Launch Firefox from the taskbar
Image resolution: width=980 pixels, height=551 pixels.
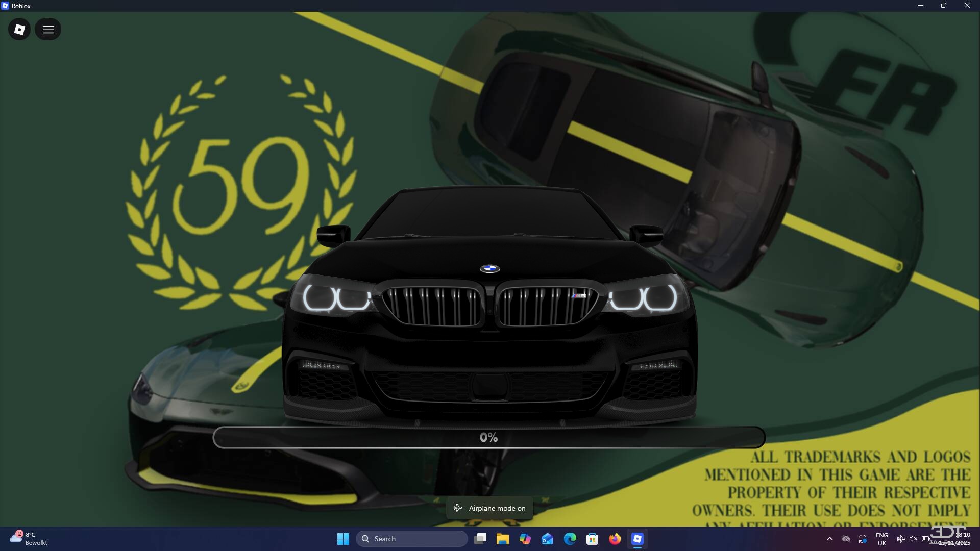click(615, 539)
